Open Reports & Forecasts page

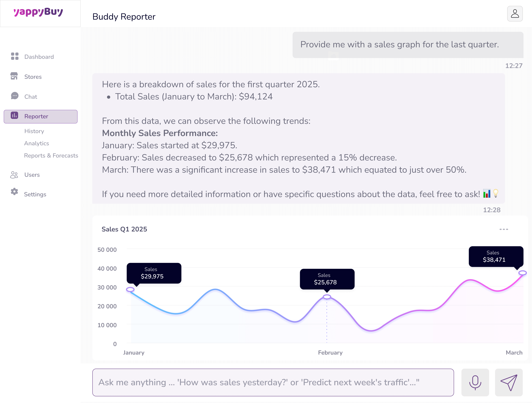click(x=51, y=156)
